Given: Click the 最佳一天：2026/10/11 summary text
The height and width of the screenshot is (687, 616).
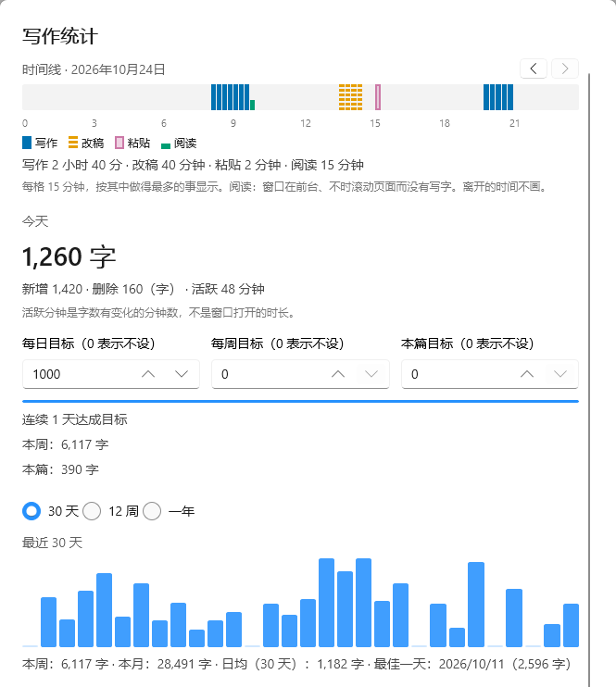Looking at the screenshot, I should click(x=472, y=664).
